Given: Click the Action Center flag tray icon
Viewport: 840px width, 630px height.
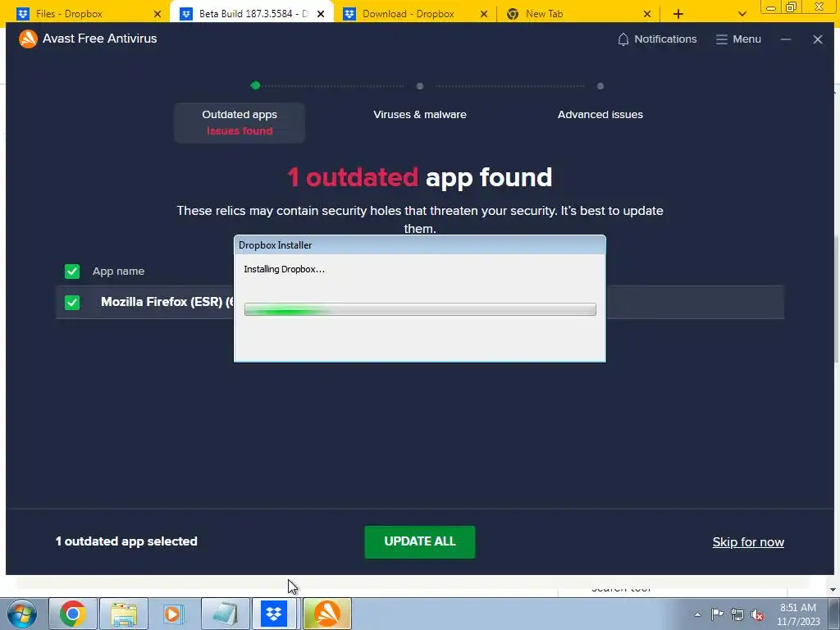Looking at the screenshot, I should [x=717, y=614].
